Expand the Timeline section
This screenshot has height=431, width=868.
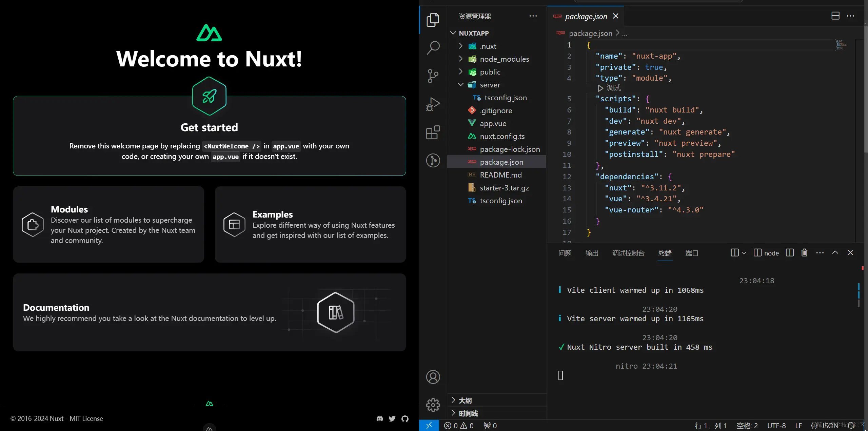tap(497, 413)
